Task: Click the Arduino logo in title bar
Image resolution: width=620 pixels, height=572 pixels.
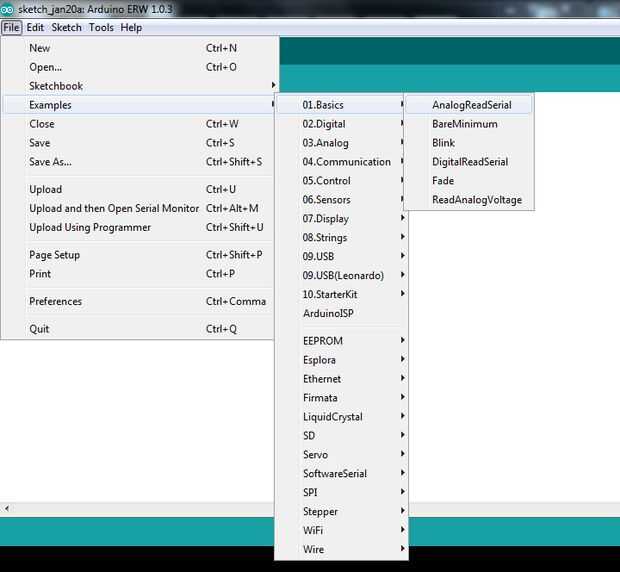Action: [7, 9]
